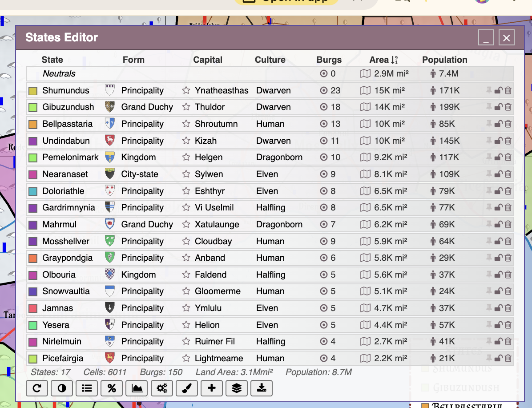Screen dimensions: 532x408
Task: Download states data with the download button
Action: tap(262, 388)
